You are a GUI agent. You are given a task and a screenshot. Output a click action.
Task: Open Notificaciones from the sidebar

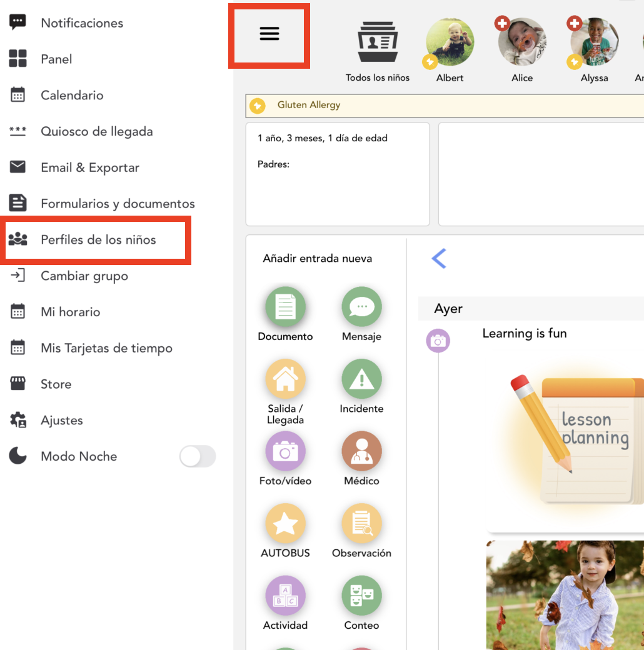coord(82,23)
